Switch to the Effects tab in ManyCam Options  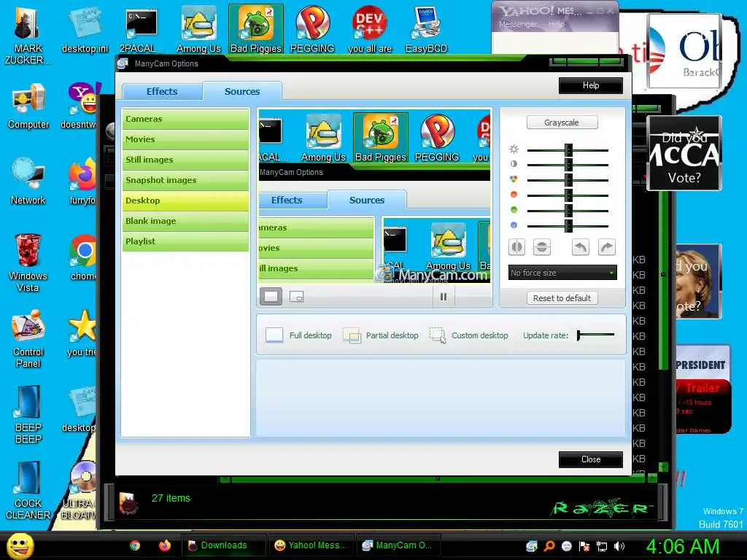pos(162,91)
